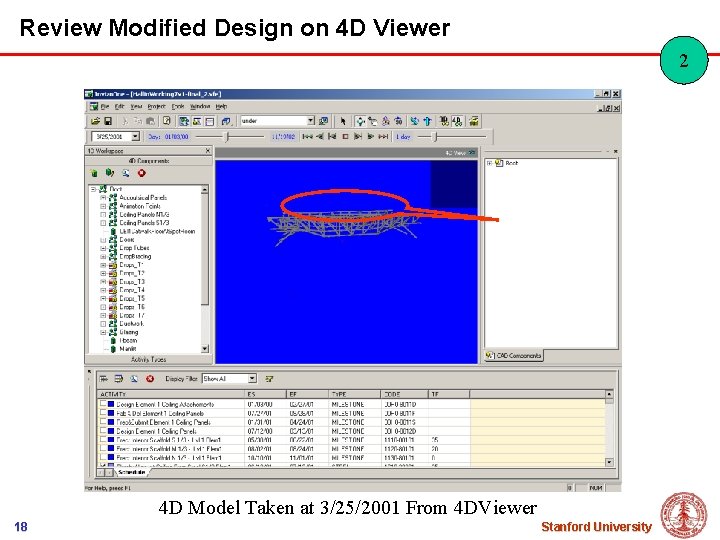
Task: Click the green add-component icon in 4D Components
Action: (x=94, y=173)
